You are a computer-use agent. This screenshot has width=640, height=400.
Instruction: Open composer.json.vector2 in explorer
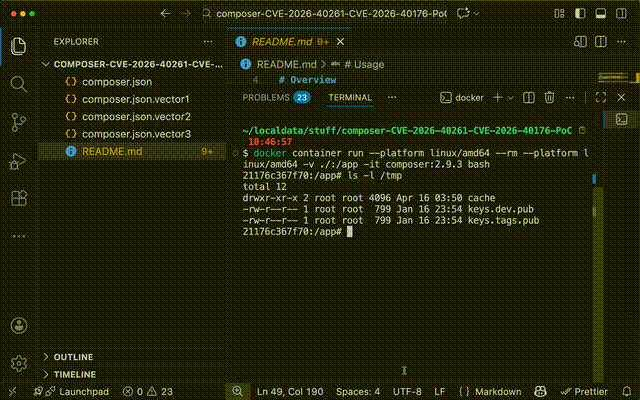(x=136, y=117)
